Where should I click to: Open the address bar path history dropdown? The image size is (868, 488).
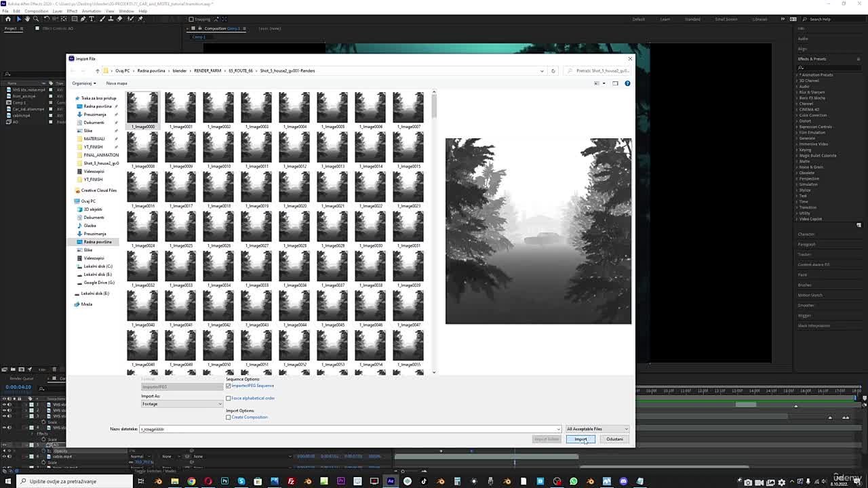pyautogui.click(x=542, y=70)
